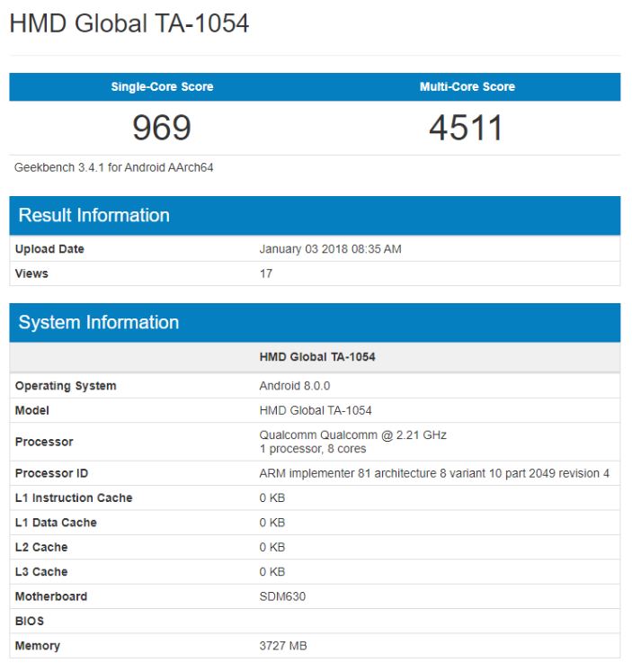
Task: Select the L1 Data Cache 0 KB value
Action: pyautogui.click(x=271, y=523)
